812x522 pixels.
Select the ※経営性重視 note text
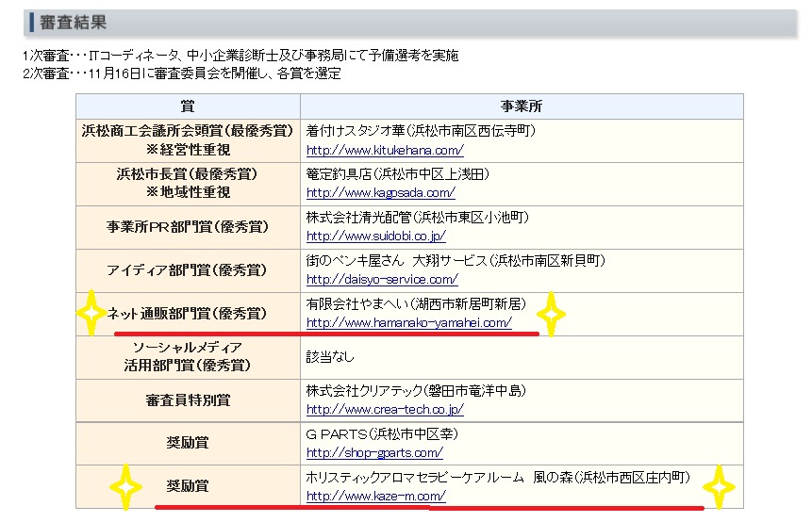point(188,150)
